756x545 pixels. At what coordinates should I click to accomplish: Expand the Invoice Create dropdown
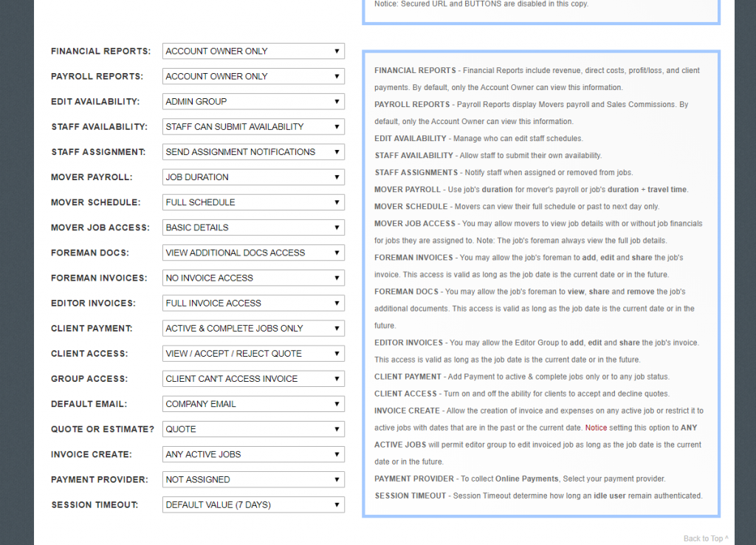(x=253, y=454)
